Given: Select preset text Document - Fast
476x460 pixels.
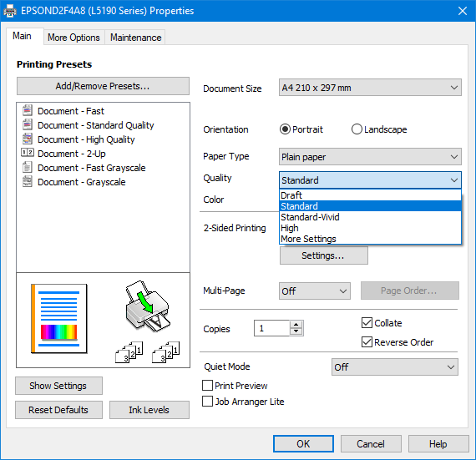Looking at the screenshot, I should click(71, 111).
